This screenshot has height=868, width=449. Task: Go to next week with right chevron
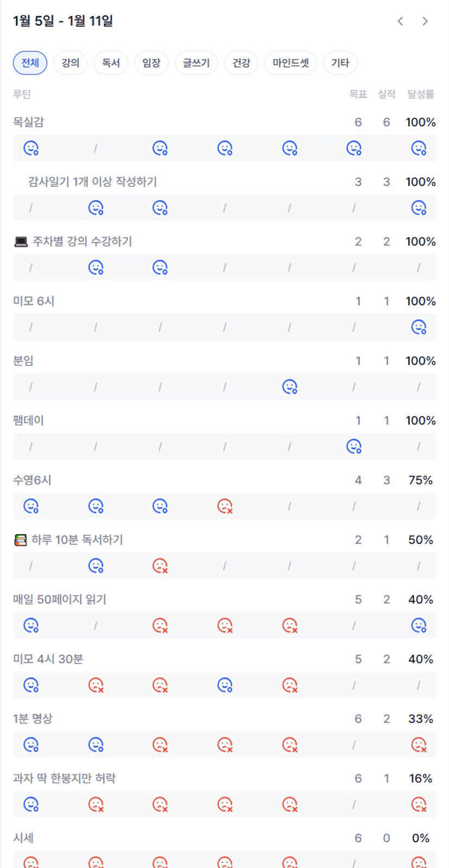pos(425,21)
